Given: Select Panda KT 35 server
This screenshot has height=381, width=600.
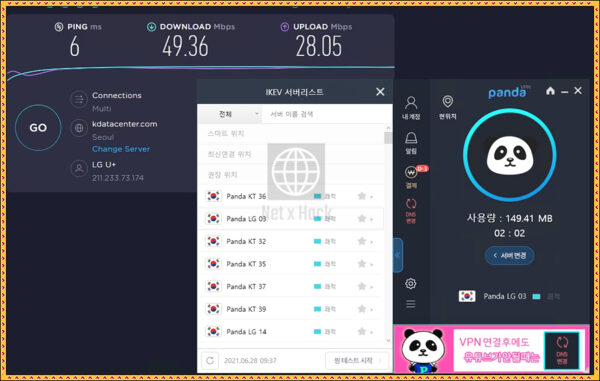Looking at the screenshot, I should pyautogui.click(x=292, y=264).
